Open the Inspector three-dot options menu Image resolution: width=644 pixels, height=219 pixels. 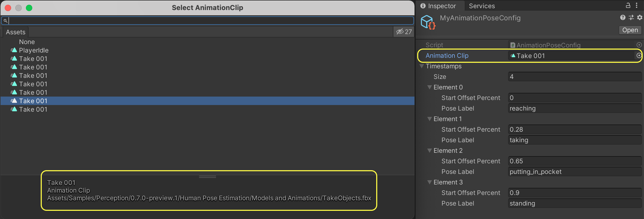(x=637, y=5)
